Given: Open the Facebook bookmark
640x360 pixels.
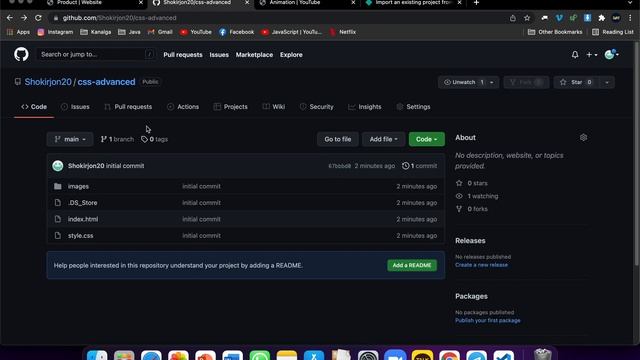Looking at the screenshot, I should 236,32.
